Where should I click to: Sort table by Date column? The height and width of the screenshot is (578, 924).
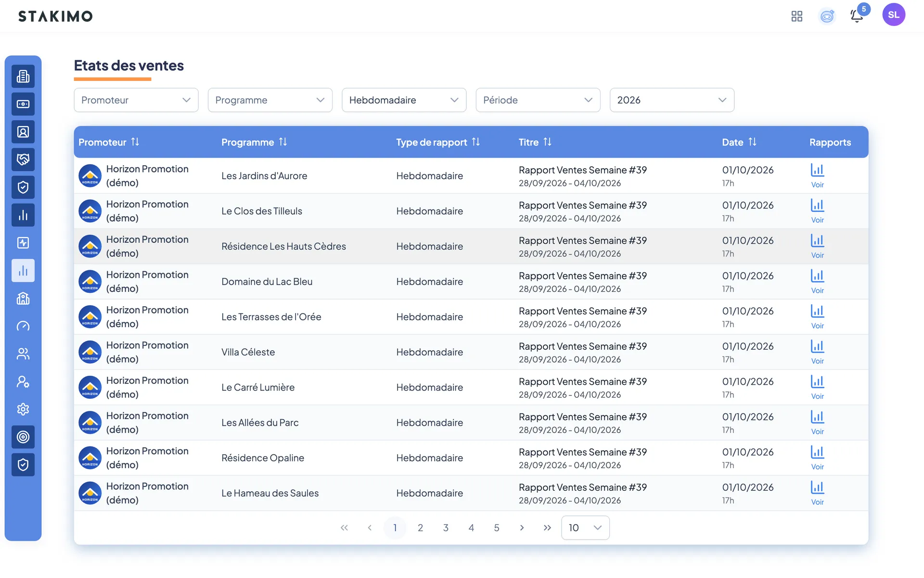point(753,142)
